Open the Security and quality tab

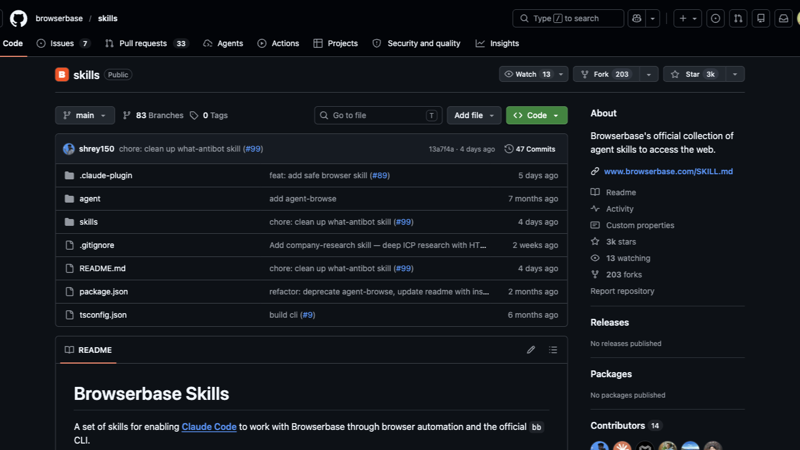(x=416, y=43)
